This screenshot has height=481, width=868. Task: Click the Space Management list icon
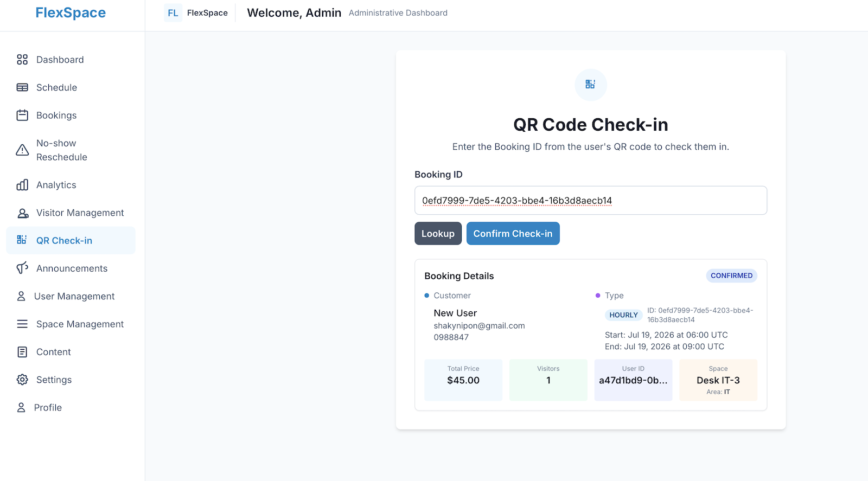click(x=22, y=324)
